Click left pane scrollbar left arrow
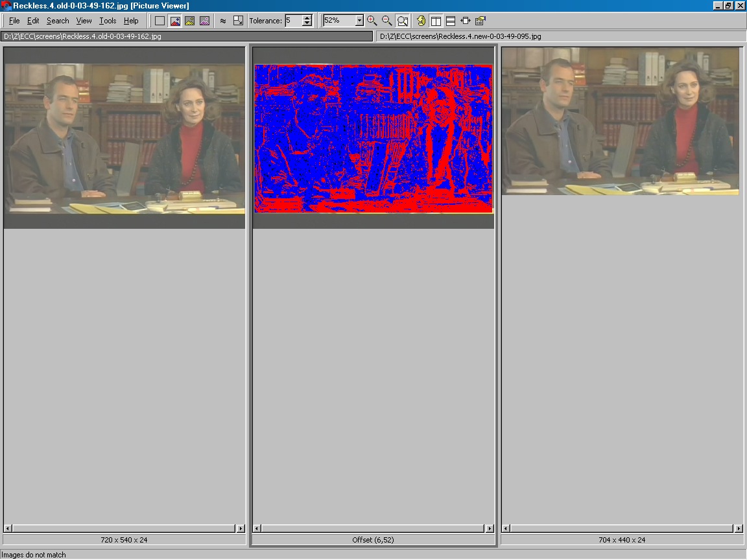 pos(8,528)
